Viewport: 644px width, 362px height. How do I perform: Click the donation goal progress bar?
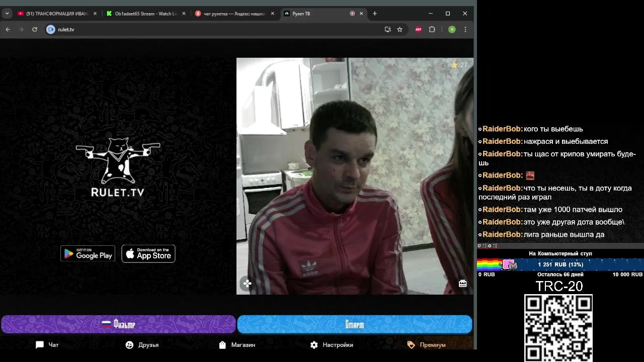(560, 264)
